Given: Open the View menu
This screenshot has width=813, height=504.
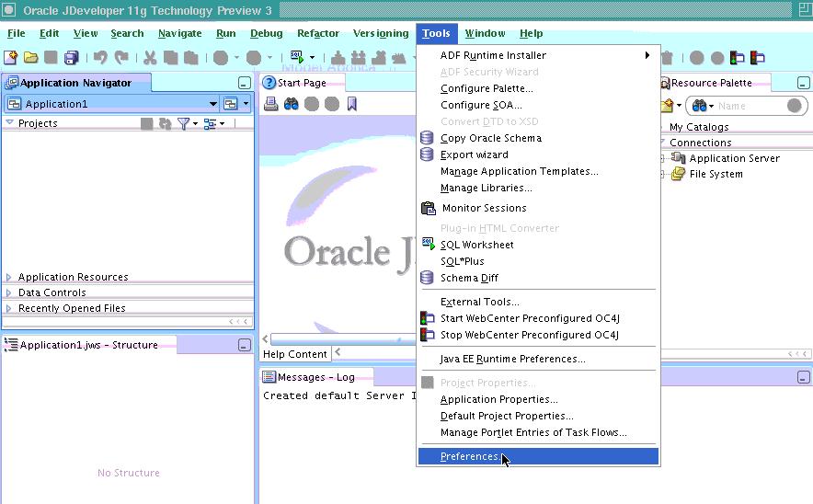Looking at the screenshot, I should point(86,33).
